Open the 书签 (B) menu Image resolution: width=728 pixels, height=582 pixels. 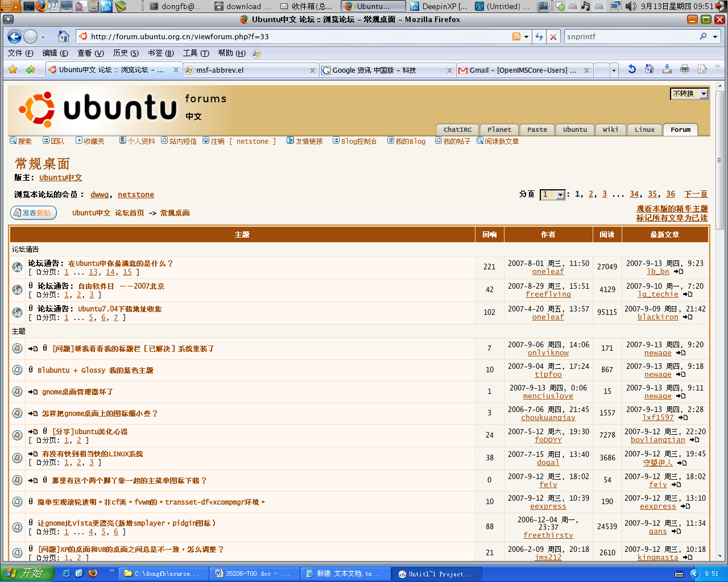tap(160, 53)
